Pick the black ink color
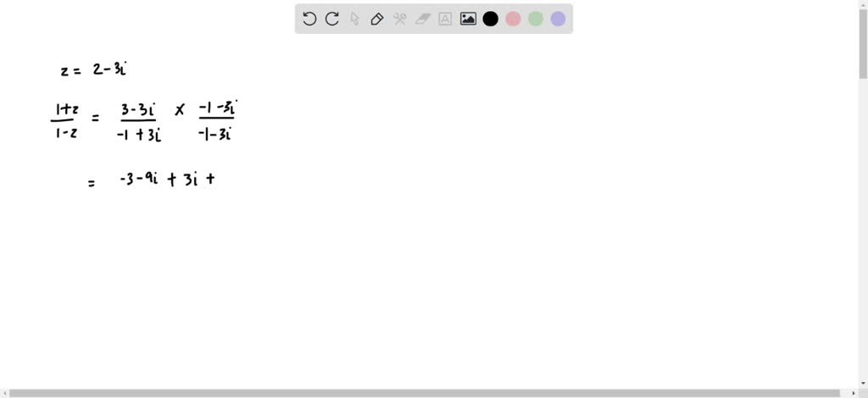The image size is (868, 398). [491, 19]
